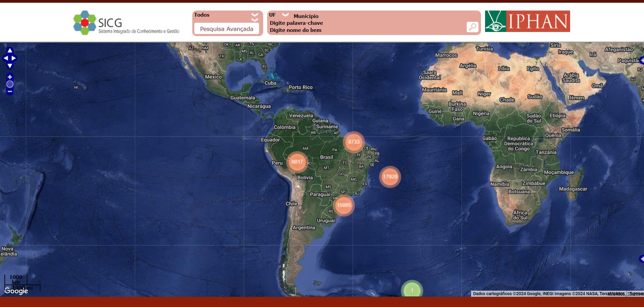The image size is (644, 307).
Task: Expand the overview map plus at bottom right
Action: coord(641,259)
